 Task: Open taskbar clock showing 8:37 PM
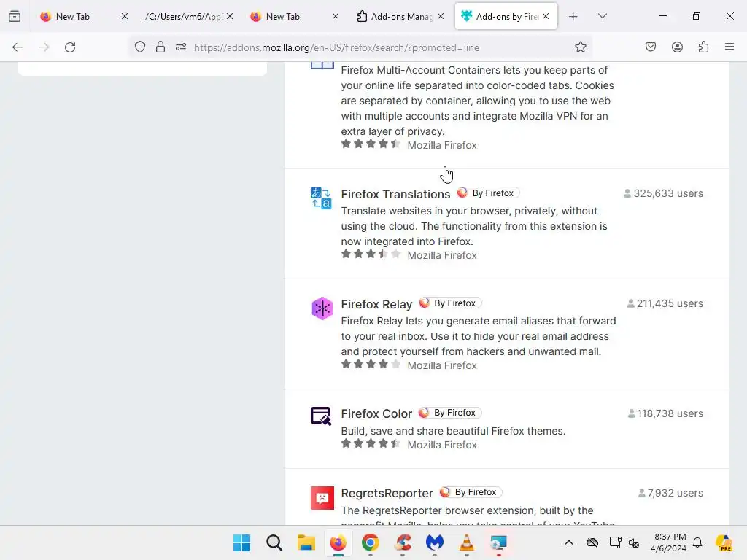tap(668, 542)
